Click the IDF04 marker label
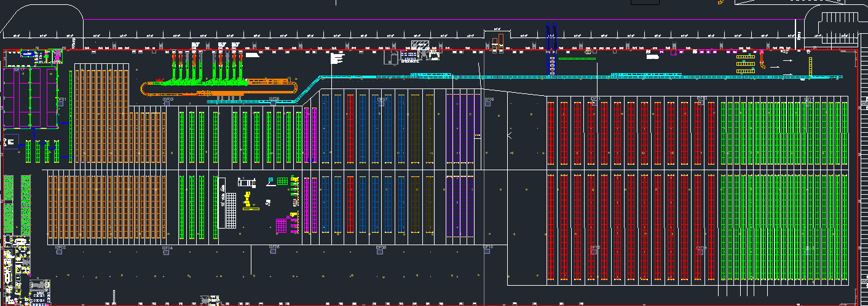This screenshot has width=868, height=306. pos(167,248)
